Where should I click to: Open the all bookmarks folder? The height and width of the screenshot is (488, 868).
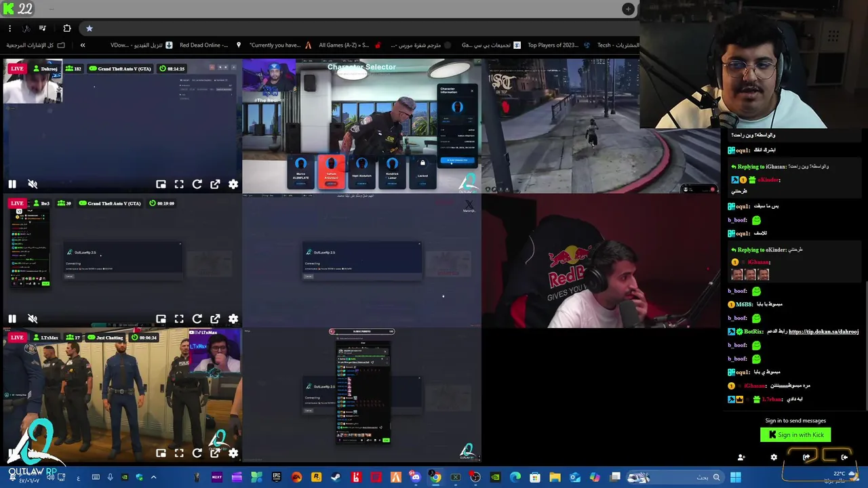tap(36, 45)
